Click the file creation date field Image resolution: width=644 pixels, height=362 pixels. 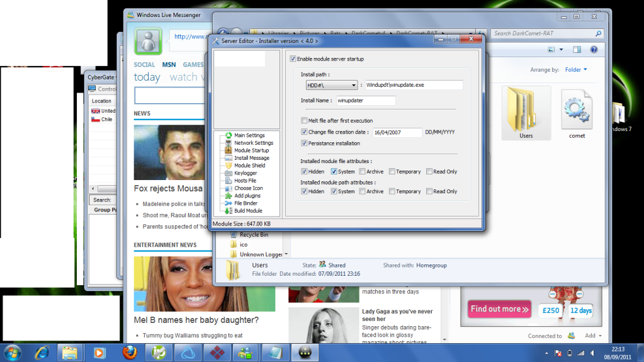pos(397,132)
